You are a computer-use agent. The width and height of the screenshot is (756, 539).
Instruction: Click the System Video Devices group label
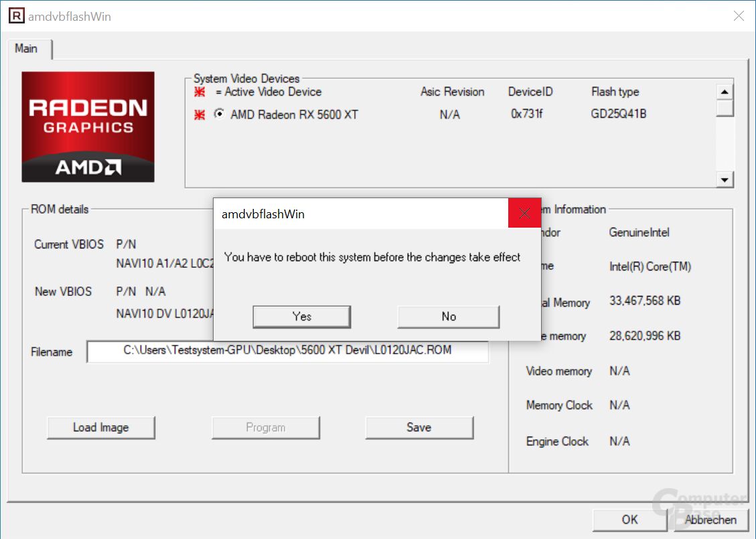[x=246, y=78]
